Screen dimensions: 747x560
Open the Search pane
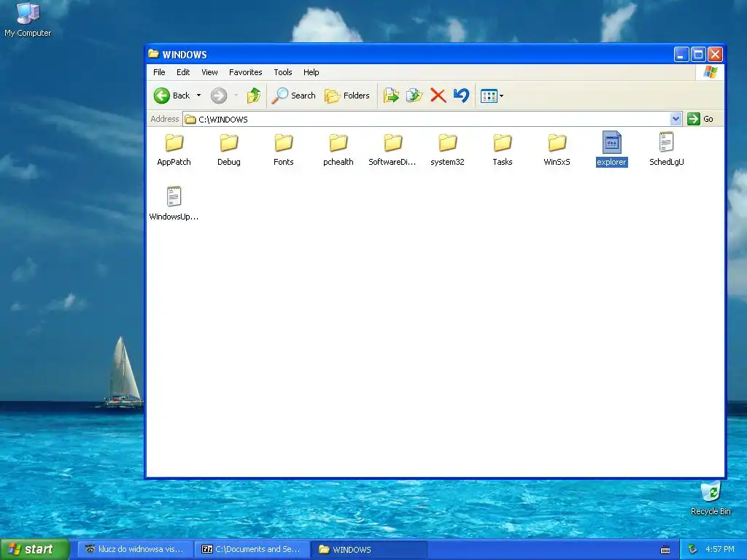[293, 96]
